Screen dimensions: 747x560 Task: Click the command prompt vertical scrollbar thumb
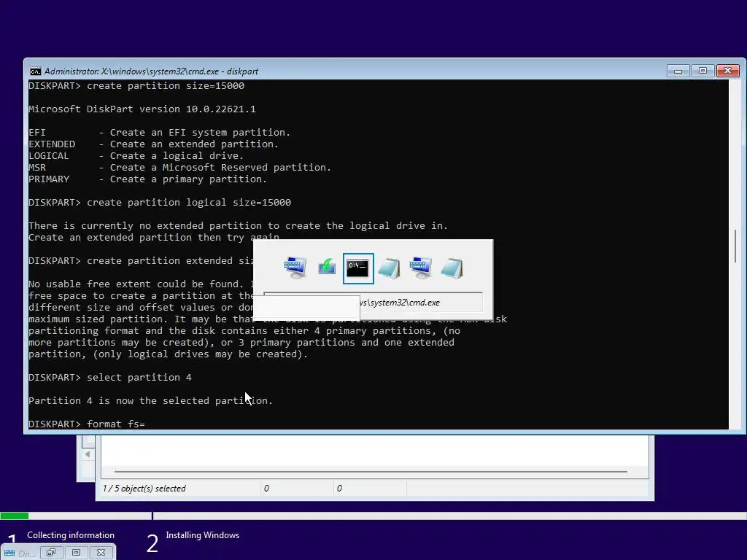pyautogui.click(x=735, y=246)
